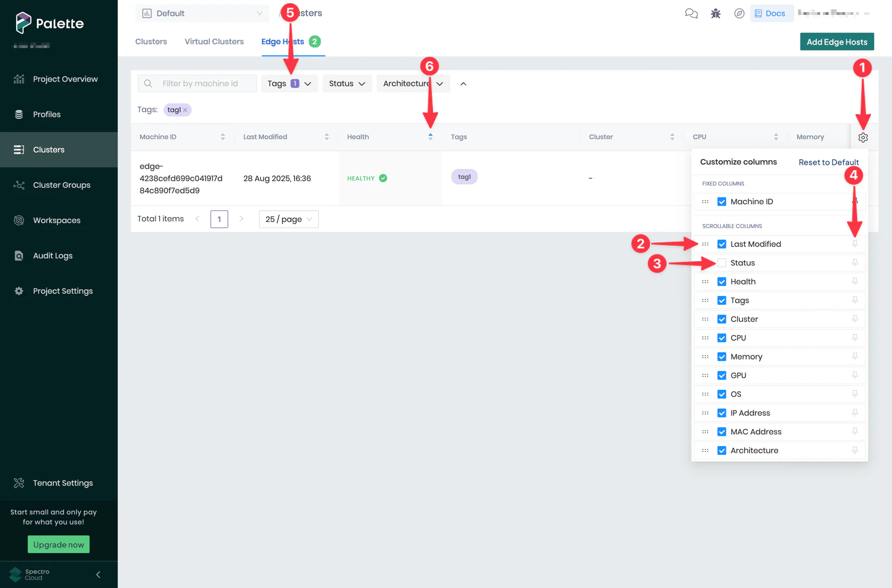Image resolution: width=892 pixels, height=588 pixels.
Task: Click the bug report icon in the header
Action: pos(715,13)
